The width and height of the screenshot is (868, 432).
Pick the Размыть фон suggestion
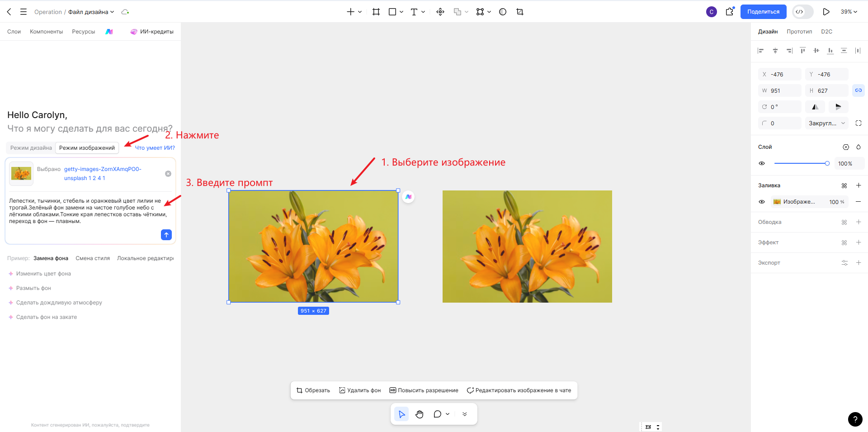[33, 288]
